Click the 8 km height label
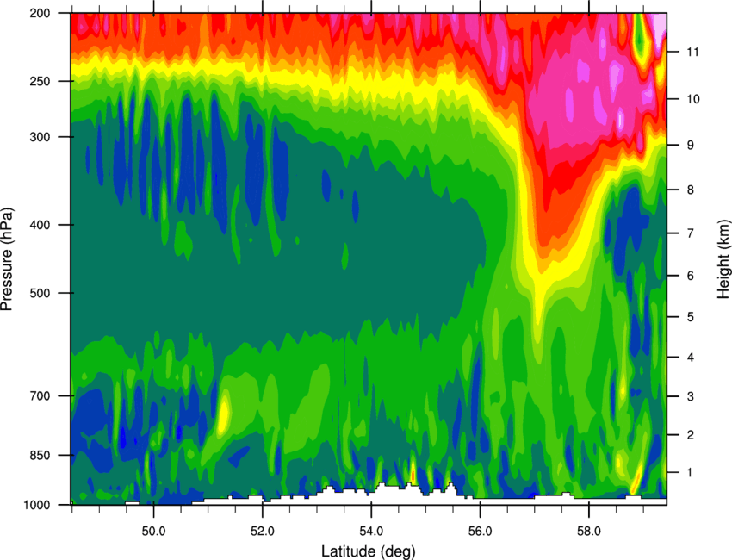 point(691,190)
